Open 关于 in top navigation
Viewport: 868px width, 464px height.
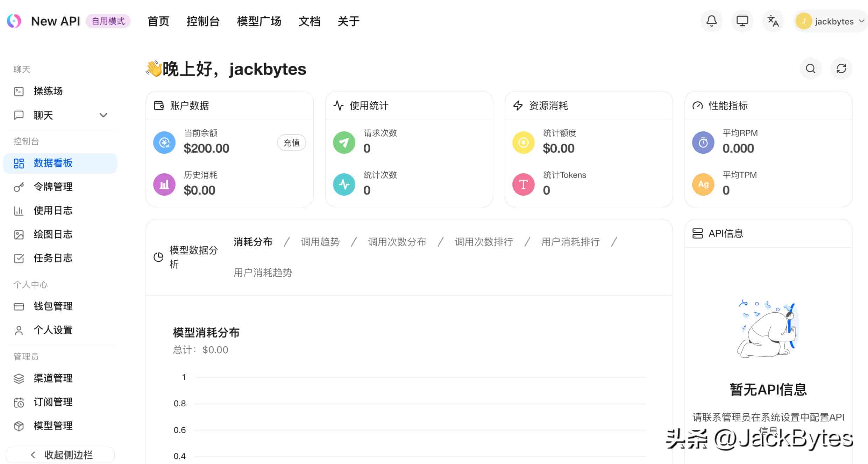(x=349, y=21)
